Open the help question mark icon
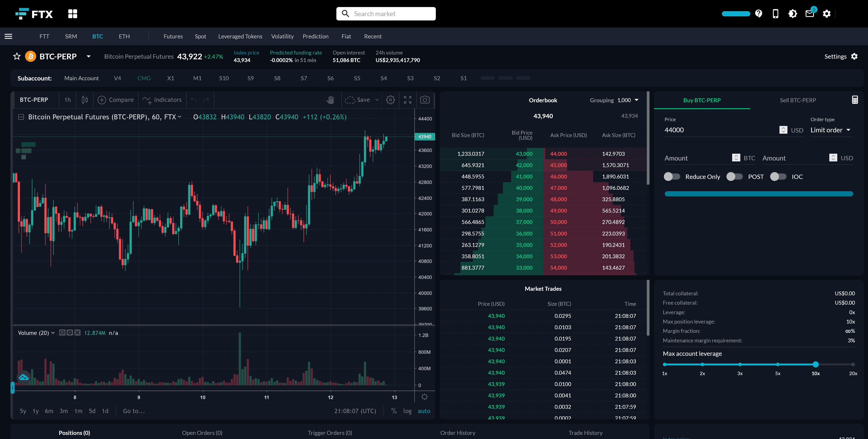Image resolution: width=868 pixels, height=439 pixels. tap(759, 13)
